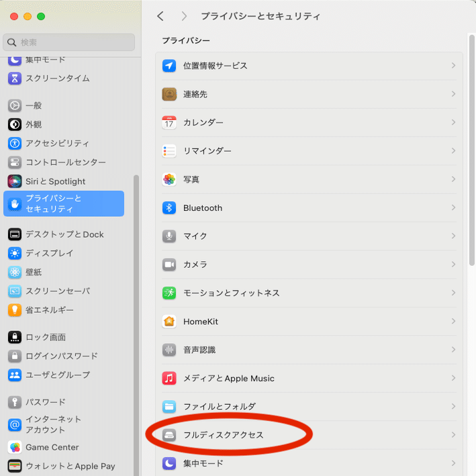Viewport: 476px width, 476px height.
Task: Open Game Center label in sidebar
Action: pyautogui.click(x=52, y=447)
